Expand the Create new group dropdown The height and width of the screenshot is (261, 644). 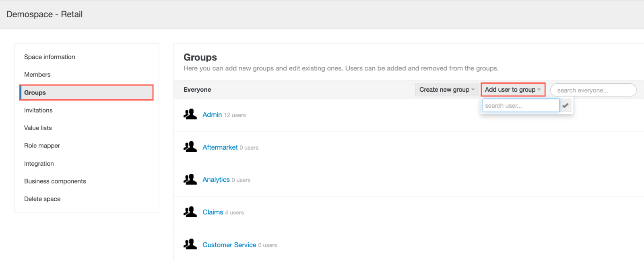(447, 90)
